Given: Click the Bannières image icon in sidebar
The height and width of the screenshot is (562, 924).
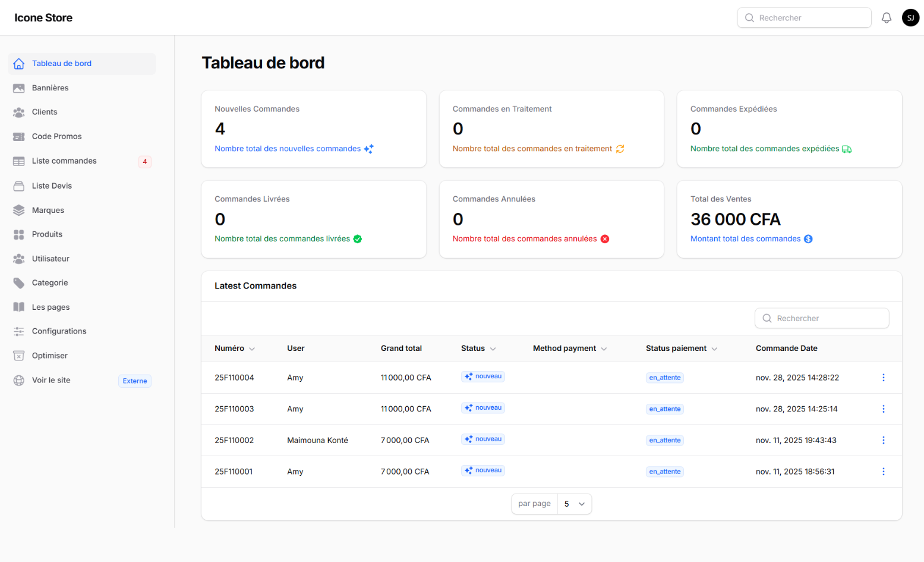Looking at the screenshot, I should pos(19,88).
